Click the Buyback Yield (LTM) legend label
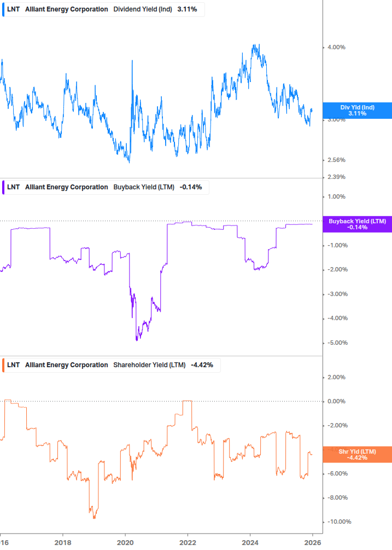The height and width of the screenshot is (550, 392). tap(144, 187)
